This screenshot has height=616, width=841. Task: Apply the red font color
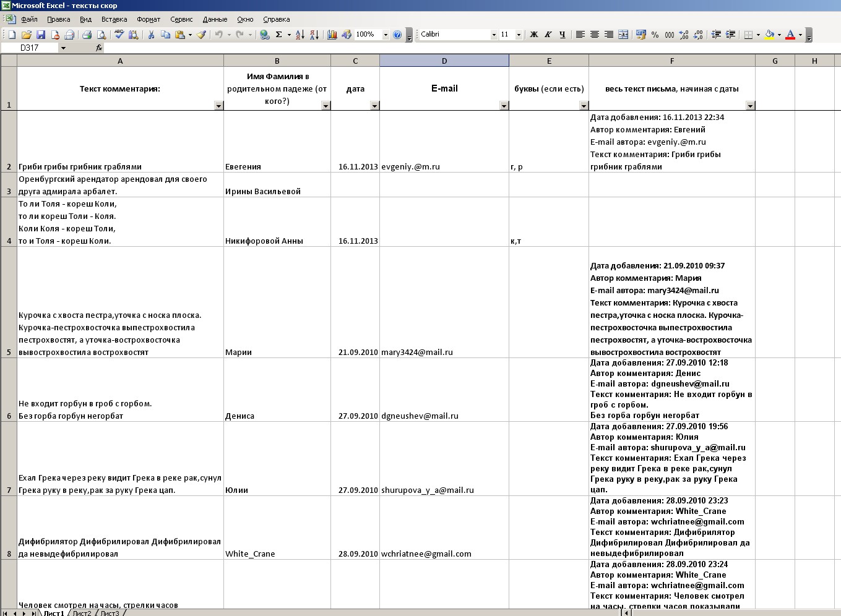(790, 35)
